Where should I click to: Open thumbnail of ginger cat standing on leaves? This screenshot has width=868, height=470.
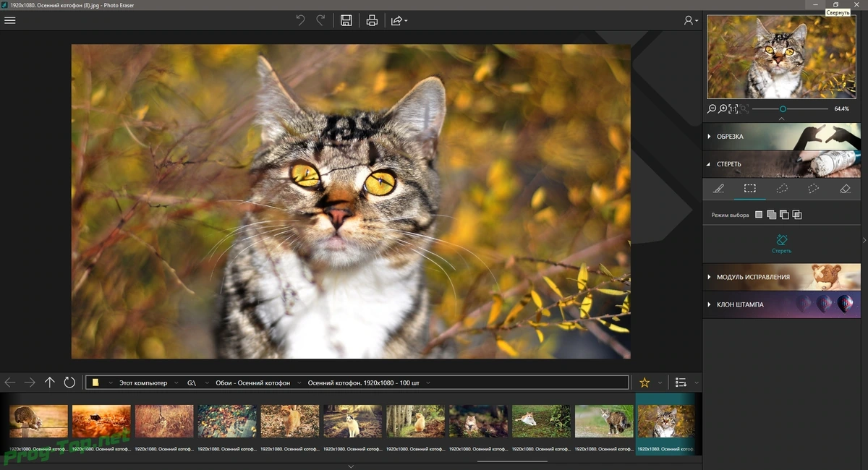coord(290,422)
